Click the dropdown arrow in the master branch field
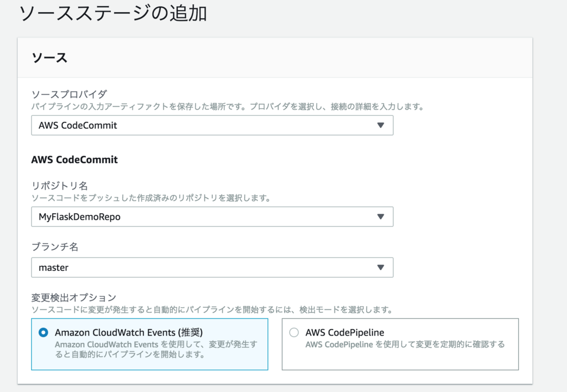Screen dimensions: 567x392 tap(380, 267)
